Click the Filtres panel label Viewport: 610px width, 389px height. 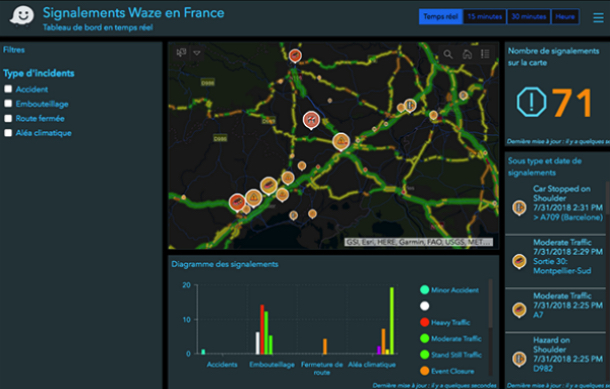click(14, 49)
